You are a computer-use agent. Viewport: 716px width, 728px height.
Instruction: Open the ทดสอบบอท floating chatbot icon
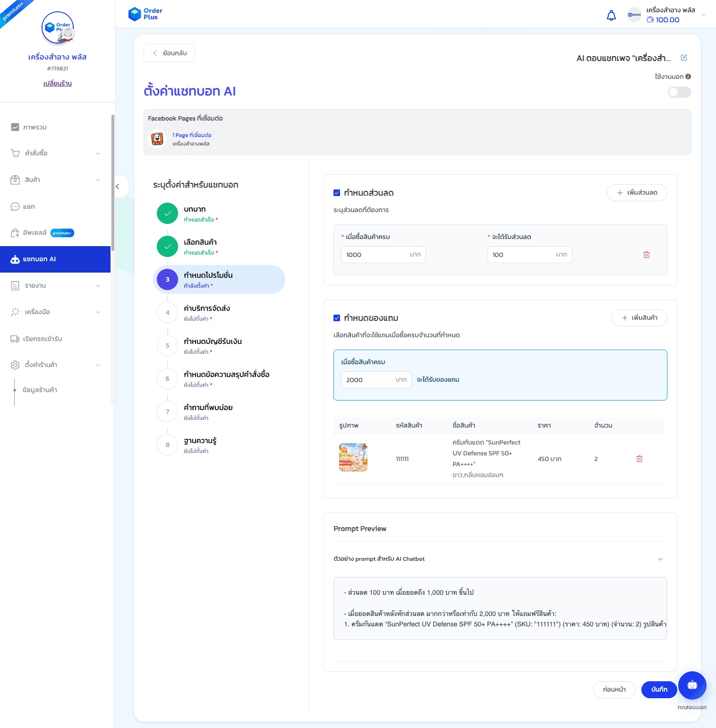point(692,685)
